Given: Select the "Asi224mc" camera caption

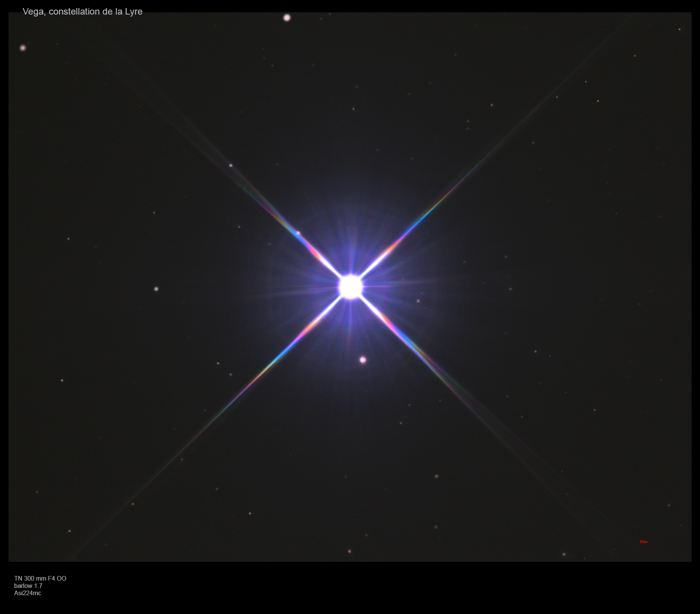Looking at the screenshot, I should click(x=28, y=593).
